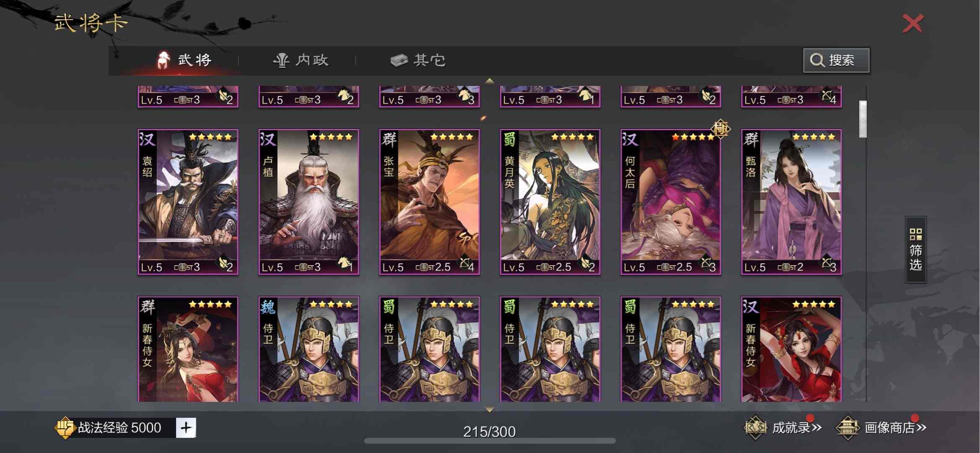Click the 汉 faction badge on 何太后's card
This screenshot has width=980, height=453.
(630, 139)
